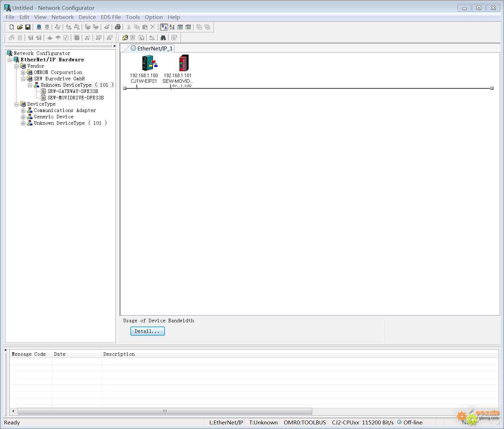Open the bandwidth Detail... button

tap(147, 331)
